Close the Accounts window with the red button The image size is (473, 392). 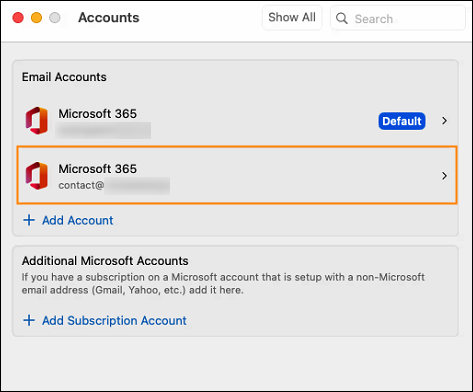point(18,18)
